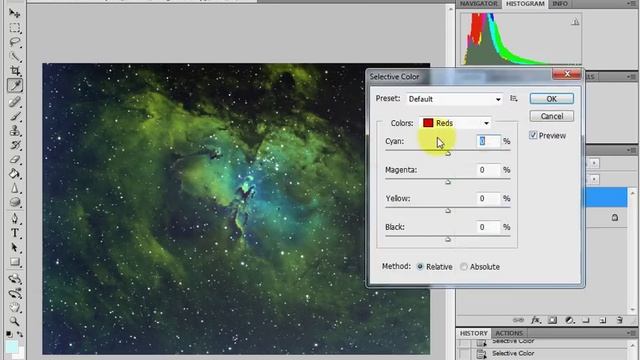Select the 3D Orbit camera tool
The height and width of the screenshot is (360, 640).
coord(15,293)
